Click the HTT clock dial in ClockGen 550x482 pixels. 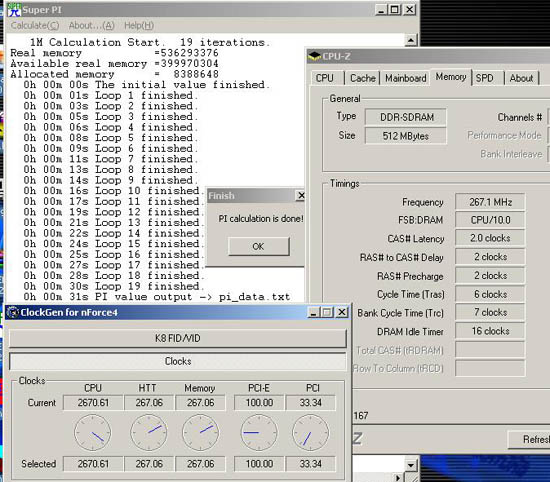(x=148, y=433)
